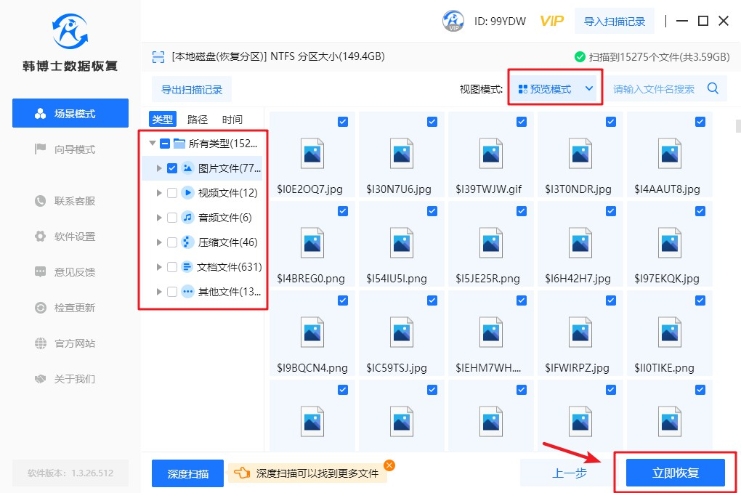
Task: Open the 预览模式 view mode dropdown
Action: (x=555, y=89)
